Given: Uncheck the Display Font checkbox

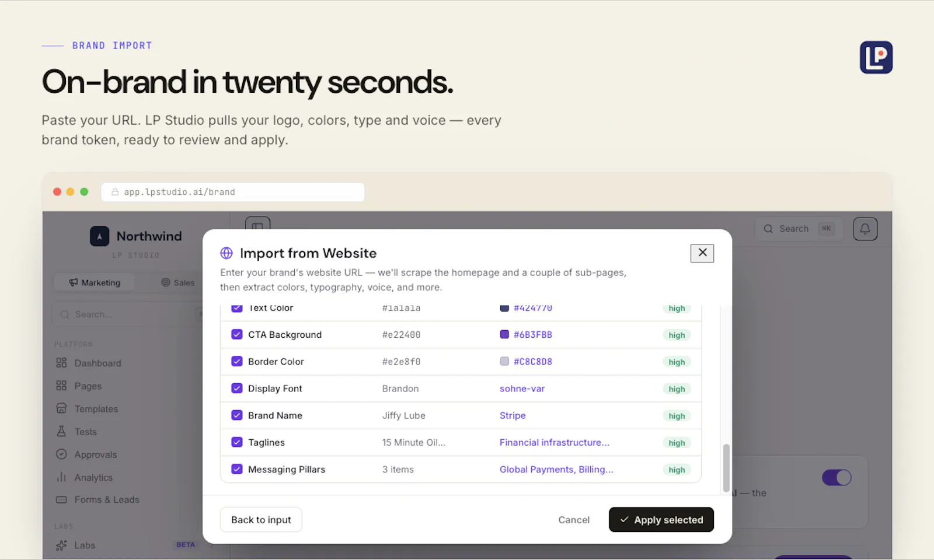Looking at the screenshot, I should tap(237, 388).
